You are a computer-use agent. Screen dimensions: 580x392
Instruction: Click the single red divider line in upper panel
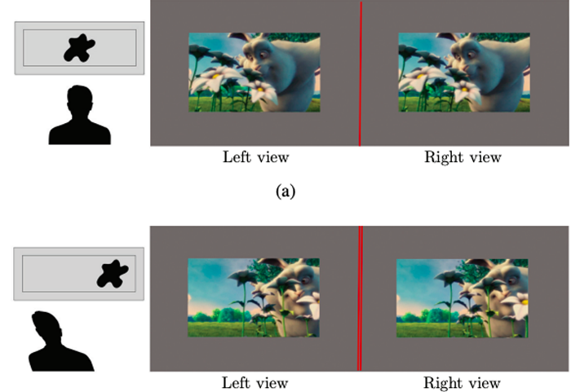click(361, 73)
